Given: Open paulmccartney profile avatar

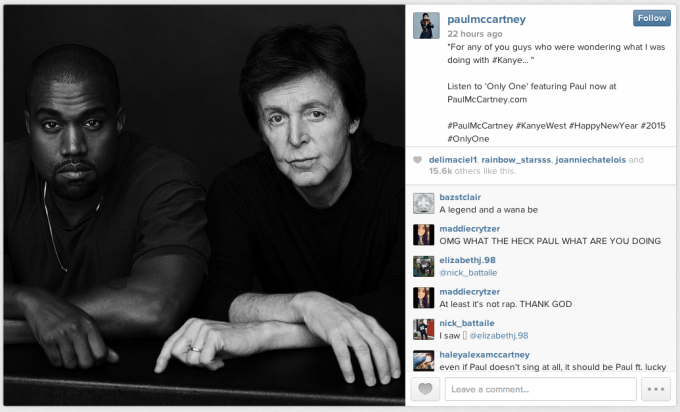Looking at the screenshot, I should point(426,26).
